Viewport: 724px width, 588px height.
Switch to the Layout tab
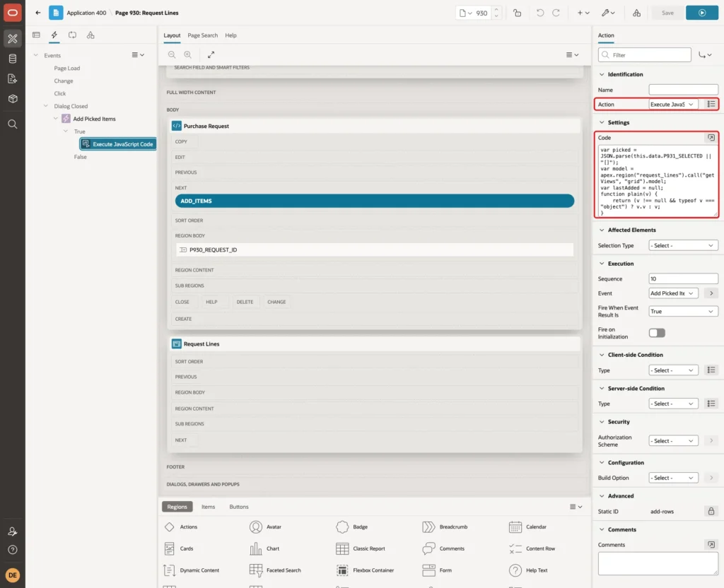[172, 35]
